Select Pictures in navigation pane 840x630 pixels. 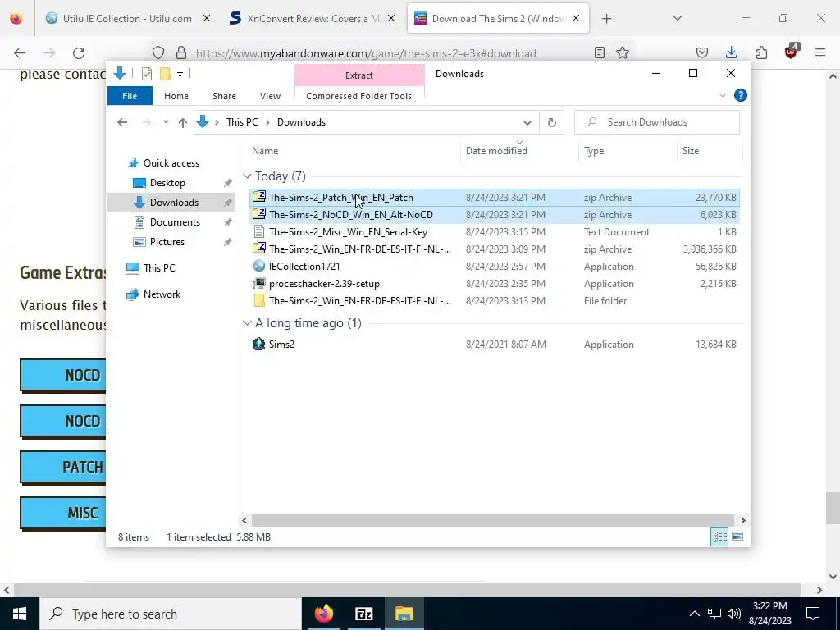pyautogui.click(x=167, y=242)
